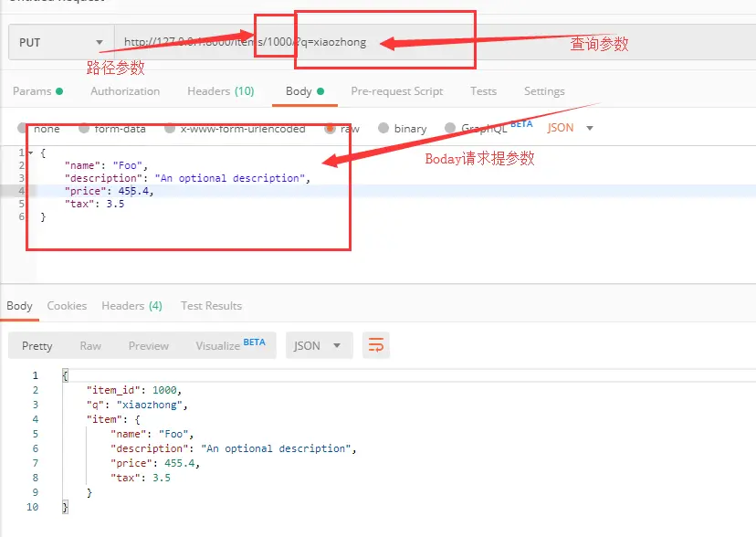Open the orange JSON body format dropdown

click(x=570, y=128)
